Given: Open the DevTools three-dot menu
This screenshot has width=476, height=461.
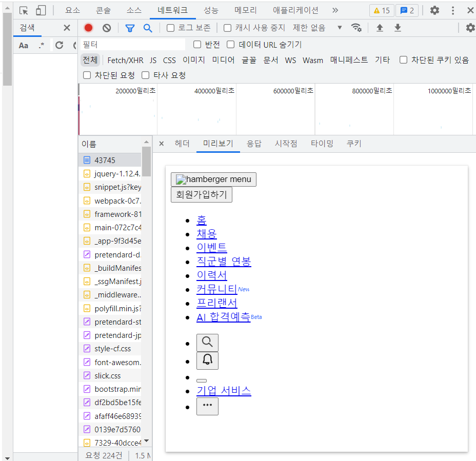Looking at the screenshot, I should pos(453,11).
